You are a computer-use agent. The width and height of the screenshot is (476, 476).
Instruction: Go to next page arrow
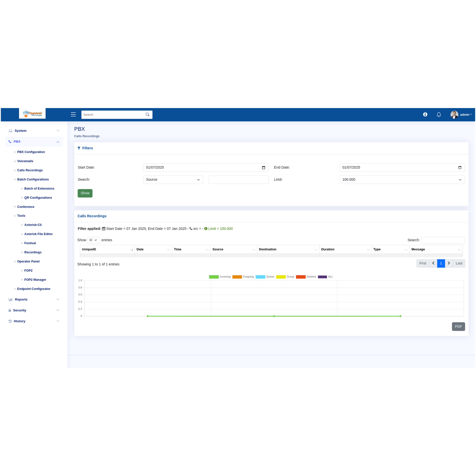tap(449, 263)
